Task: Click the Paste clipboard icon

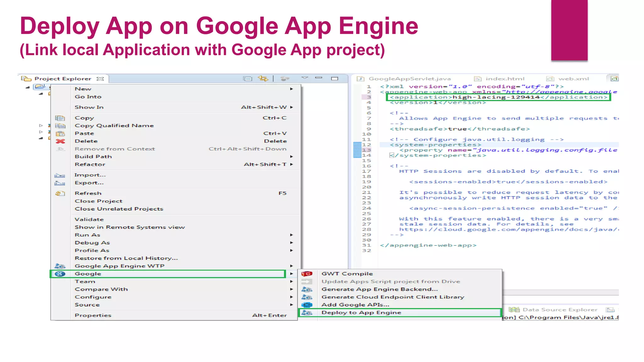Action: click(x=60, y=134)
